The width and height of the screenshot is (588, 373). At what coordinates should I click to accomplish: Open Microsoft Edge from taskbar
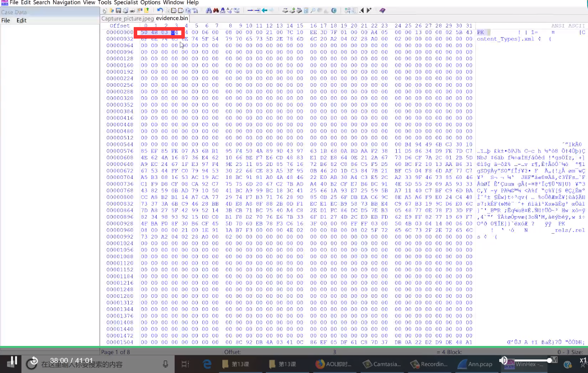tap(207, 364)
